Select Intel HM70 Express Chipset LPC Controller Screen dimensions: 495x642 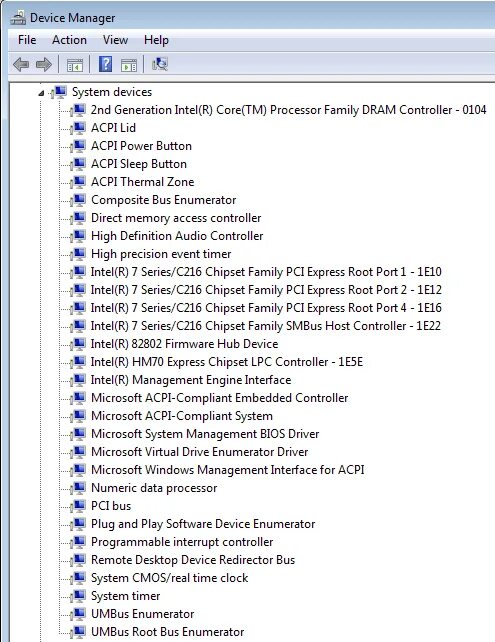click(x=227, y=362)
